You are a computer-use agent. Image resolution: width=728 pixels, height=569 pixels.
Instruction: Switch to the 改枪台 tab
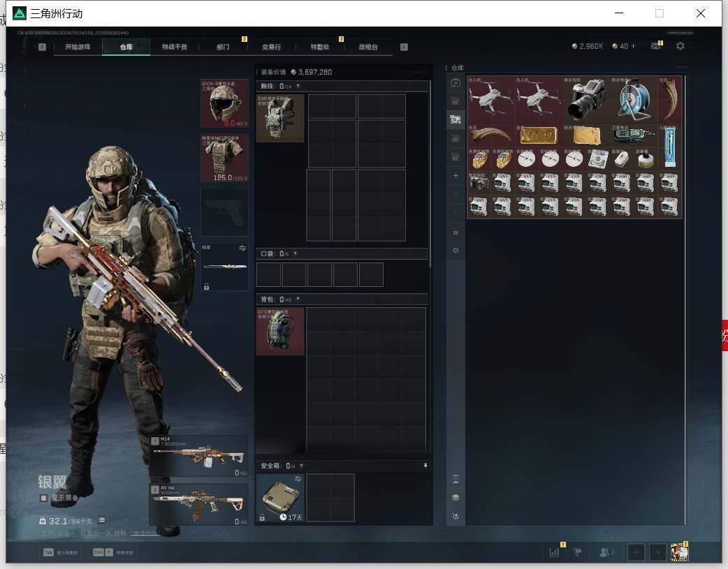point(368,47)
